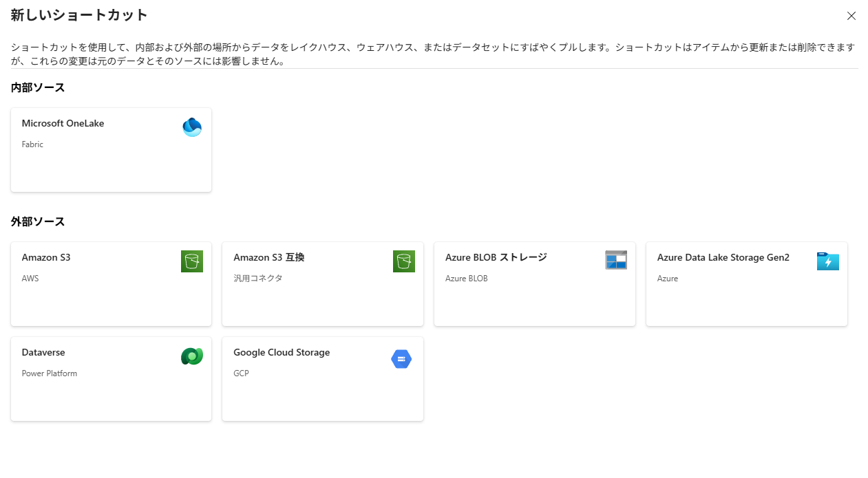This screenshot has width=868, height=478.
Task: Pick the Azure BLOB ストレージ title
Action: coord(496,257)
